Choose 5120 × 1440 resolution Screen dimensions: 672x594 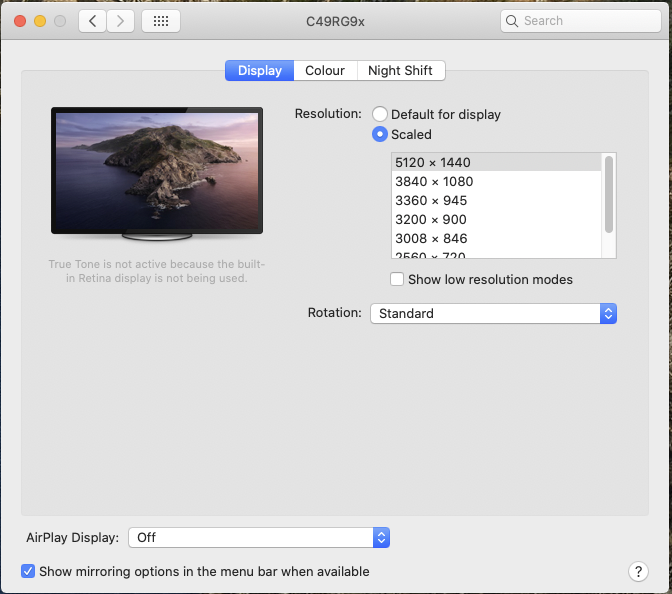(x=496, y=162)
